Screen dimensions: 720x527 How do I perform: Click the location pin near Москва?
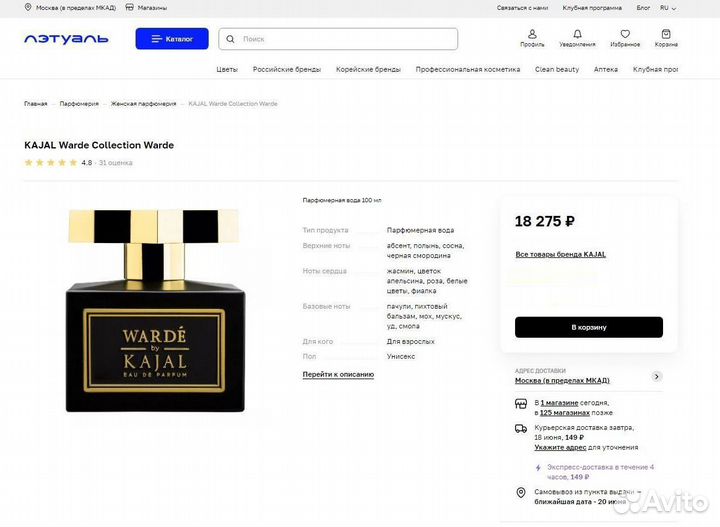[x=28, y=7]
